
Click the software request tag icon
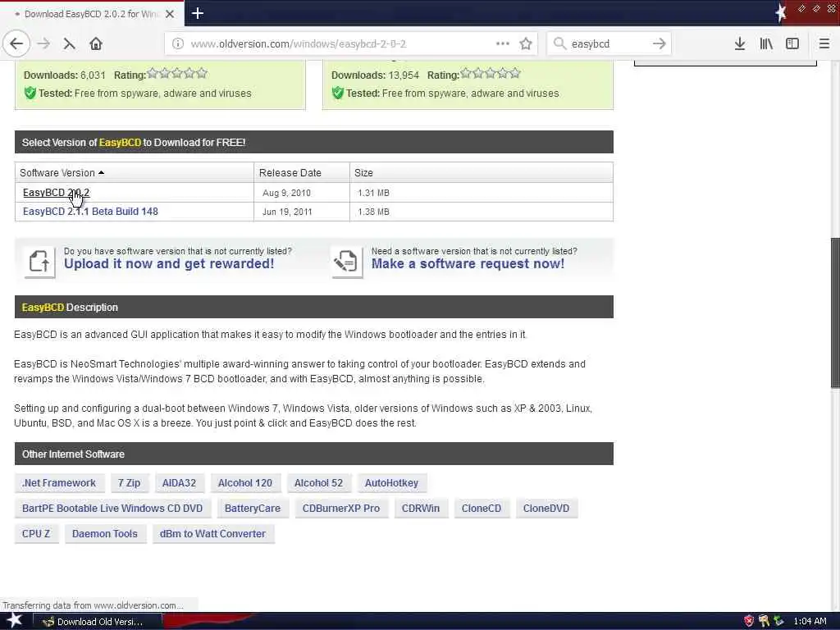pos(347,262)
